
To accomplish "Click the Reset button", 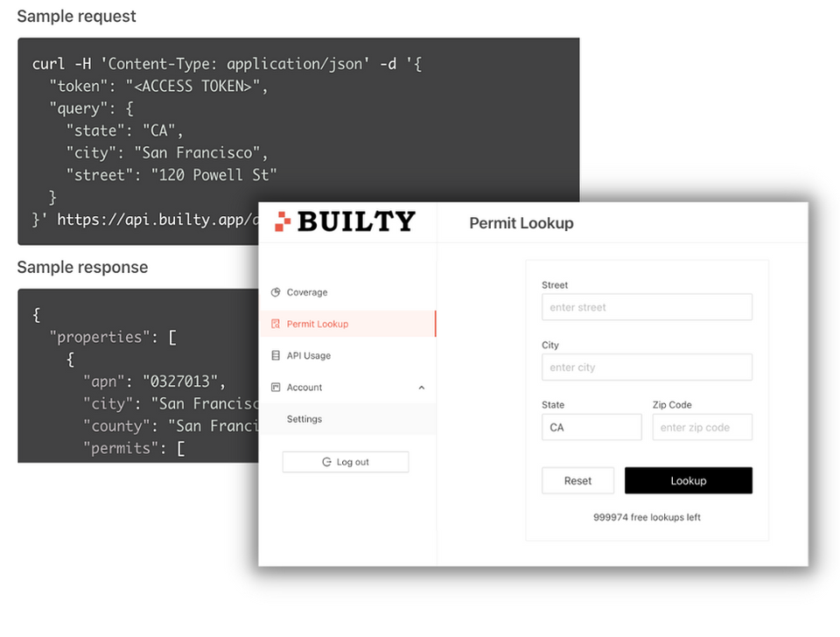I will click(577, 480).
